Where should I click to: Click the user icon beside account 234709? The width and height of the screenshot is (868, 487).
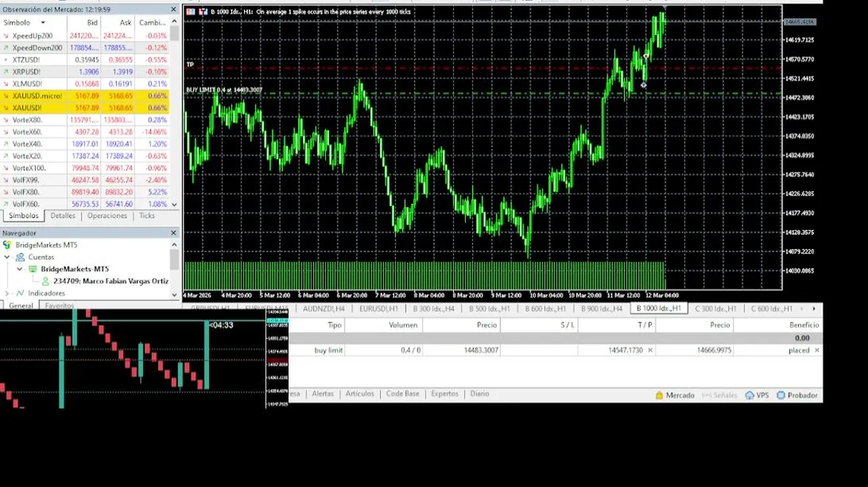tap(45, 281)
